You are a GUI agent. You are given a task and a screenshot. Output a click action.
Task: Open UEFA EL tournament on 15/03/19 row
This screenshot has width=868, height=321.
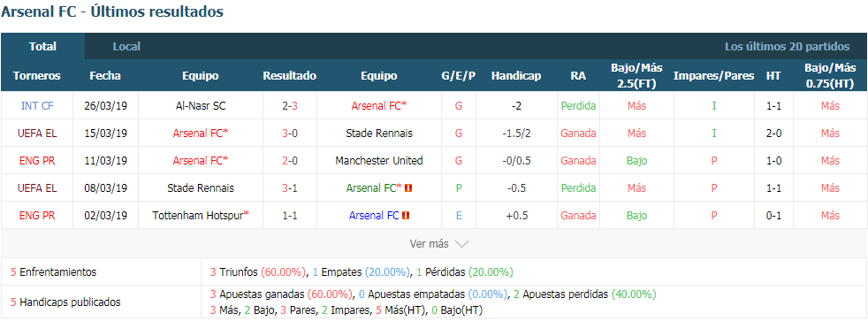[37, 134]
